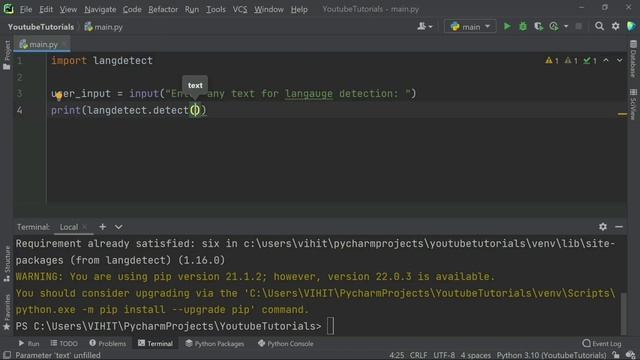The image size is (640, 360).
Task: Open the Edit menu
Action: coord(46,9)
